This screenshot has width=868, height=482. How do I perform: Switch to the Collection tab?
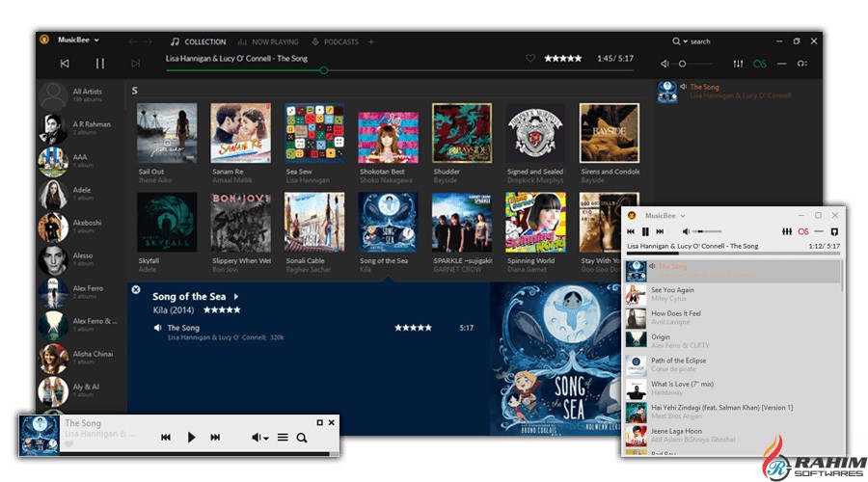(x=198, y=41)
